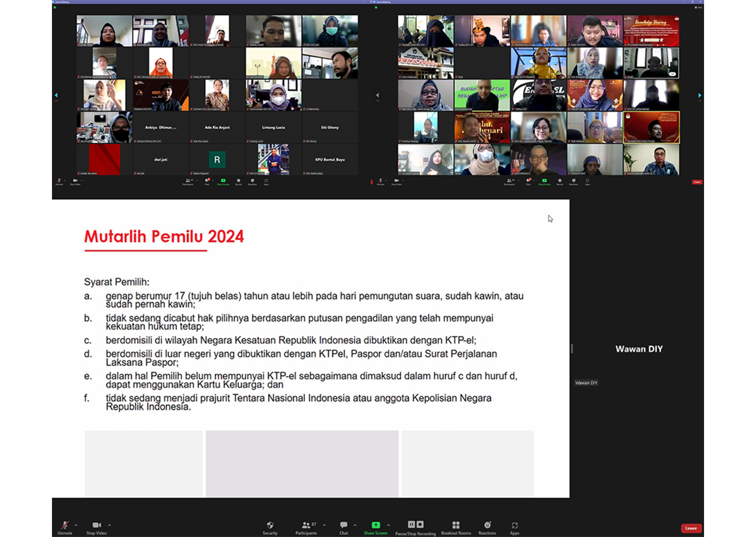The height and width of the screenshot is (537, 756).
Task: Stop video using the bottom camera icon
Action: (96, 526)
